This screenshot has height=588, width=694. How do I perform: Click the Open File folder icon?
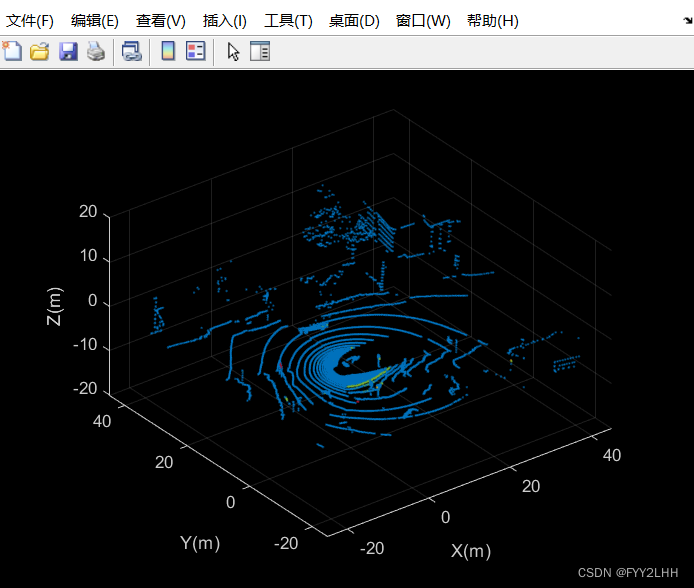pos(39,51)
